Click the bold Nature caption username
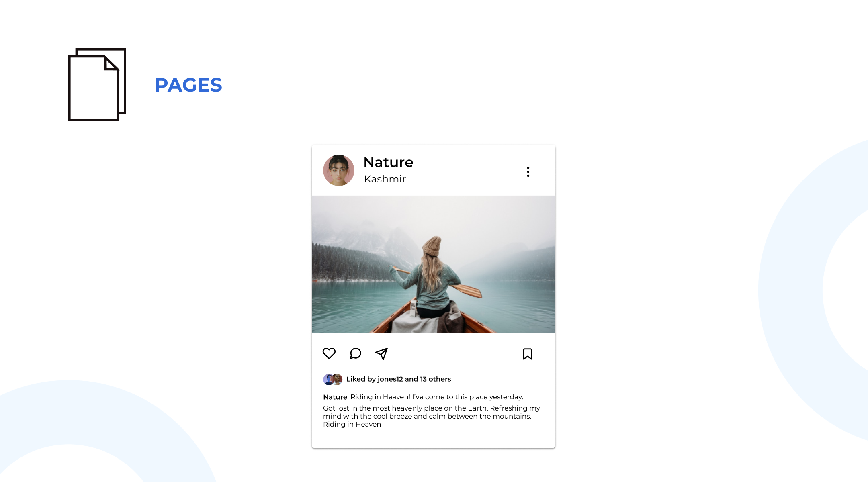Viewport: 868px width, 482px height. click(335, 397)
